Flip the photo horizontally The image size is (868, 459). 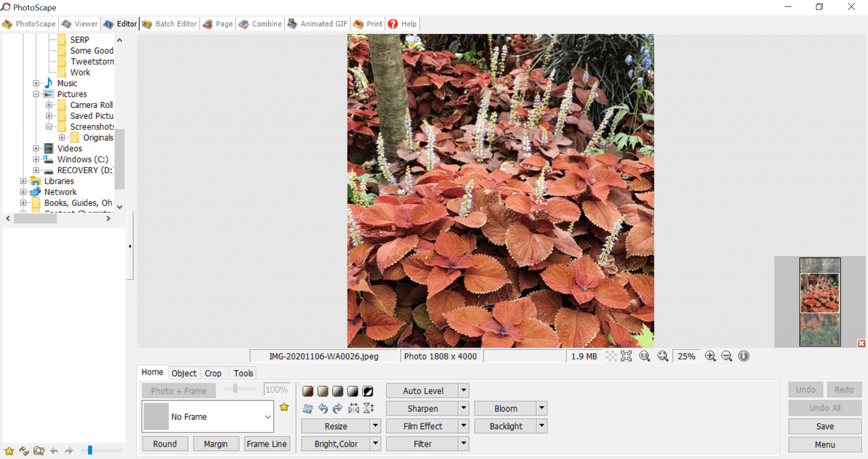[353, 409]
